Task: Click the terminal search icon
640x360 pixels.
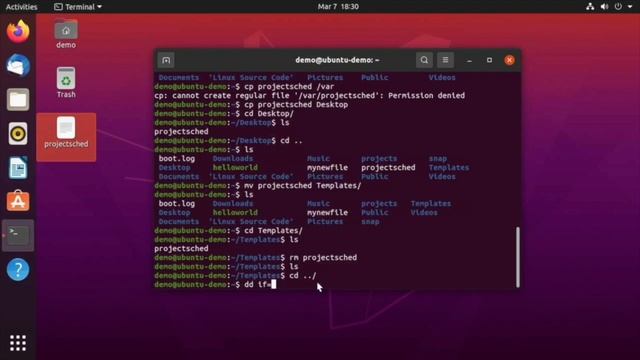Action: pos(424,60)
